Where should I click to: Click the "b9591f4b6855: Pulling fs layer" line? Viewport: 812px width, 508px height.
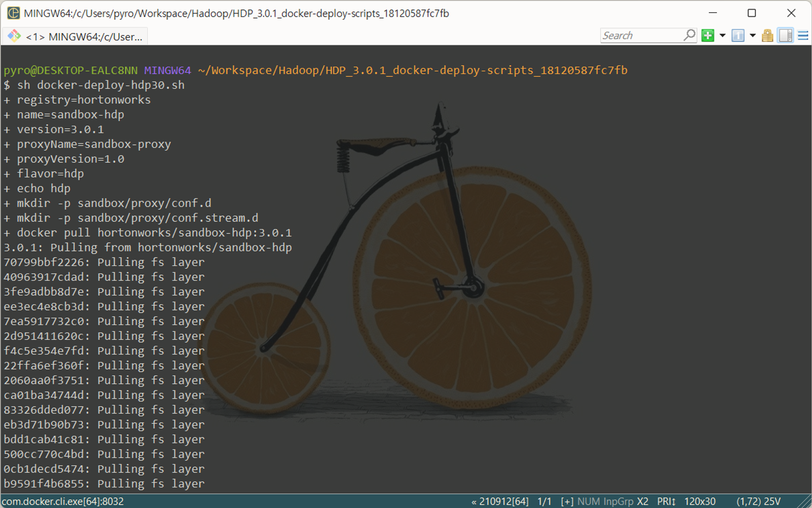click(x=104, y=484)
